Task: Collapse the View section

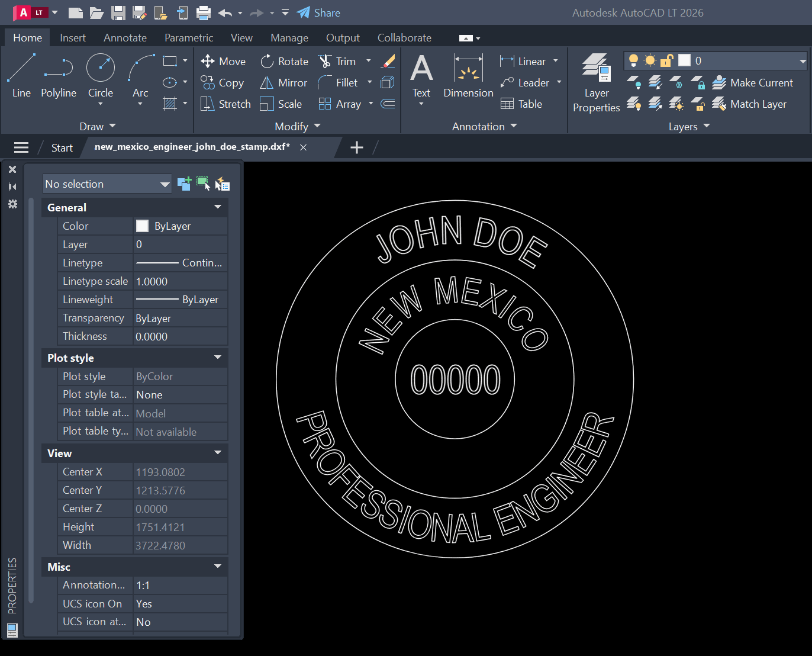Action: 218,453
